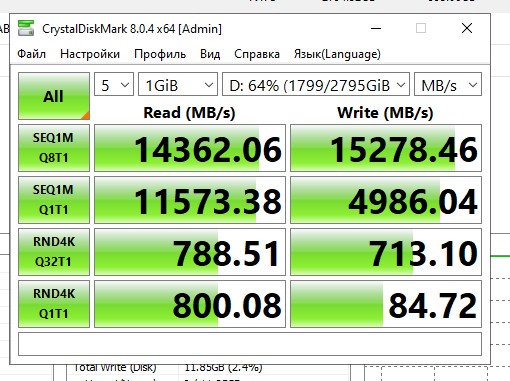
Task: Close the CrystalDiskMark window
Action: pyautogui.click(x=467, y=28)
